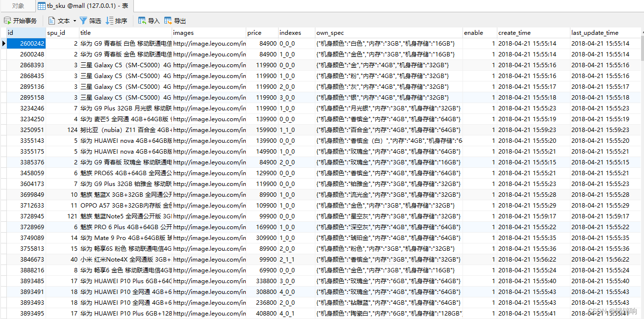The height and width of the screenshot is (319, 644).
Task: Click the id column header
Action: coord(26,33)
